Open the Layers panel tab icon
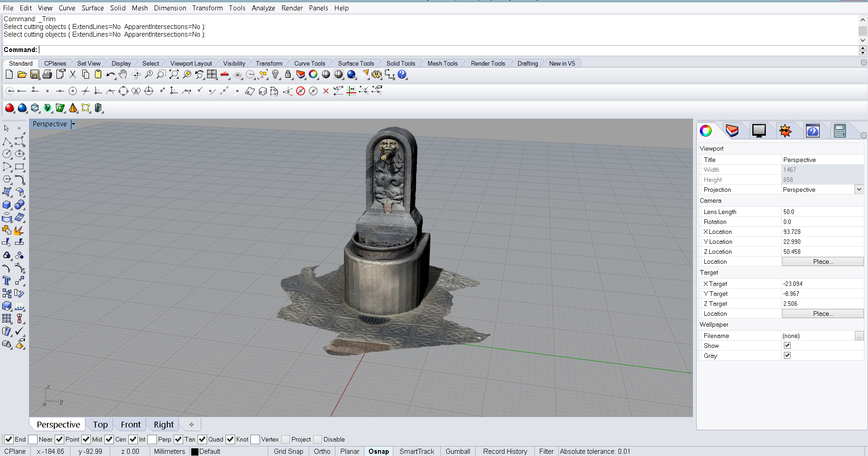Viewport: 868px width, 456px height. coord(732,131)
